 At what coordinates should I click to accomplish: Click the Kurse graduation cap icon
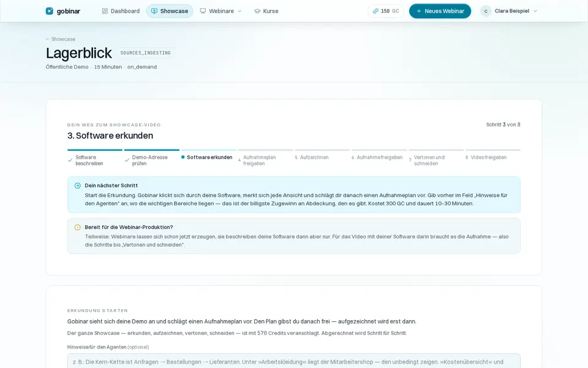pyautogui.click(x=257, y=11)
